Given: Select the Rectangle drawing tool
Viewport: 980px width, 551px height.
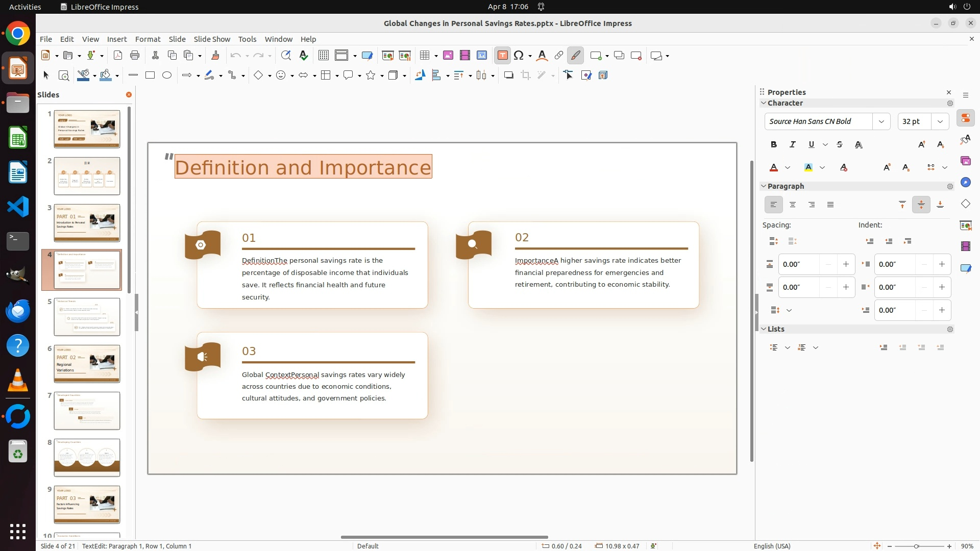Looking at the screenshot, I should (150, 76).
